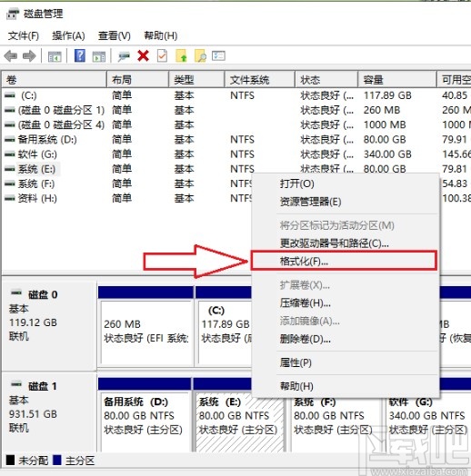Open the 文件(F) menu
This screenshot has height=476, width=471.
click(24, 35)
